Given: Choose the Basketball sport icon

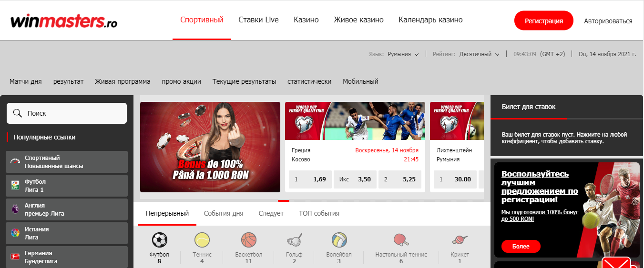Looking at the screenshot, I should point(249,240).
